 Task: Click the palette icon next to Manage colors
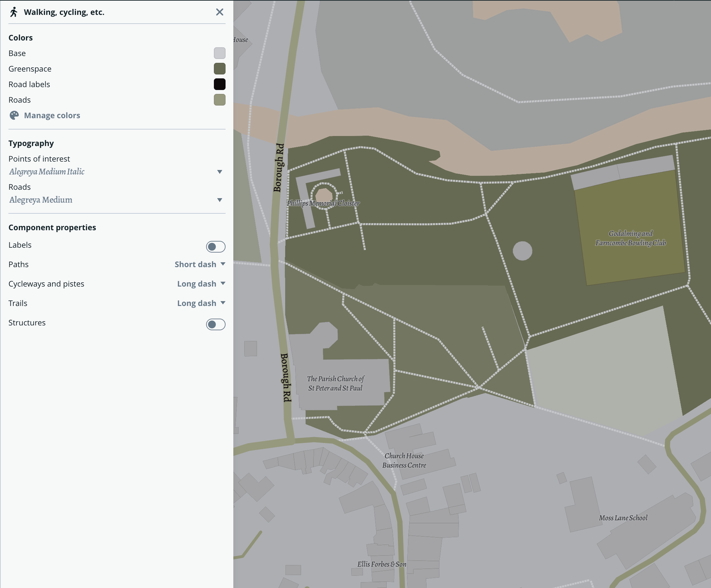click(13, 115)
